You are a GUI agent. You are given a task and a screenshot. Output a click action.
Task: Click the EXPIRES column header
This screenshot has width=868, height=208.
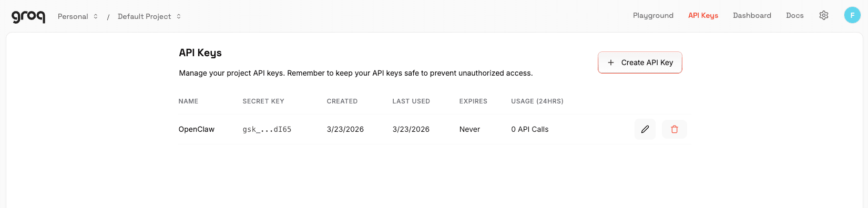(x=473, y=101)
